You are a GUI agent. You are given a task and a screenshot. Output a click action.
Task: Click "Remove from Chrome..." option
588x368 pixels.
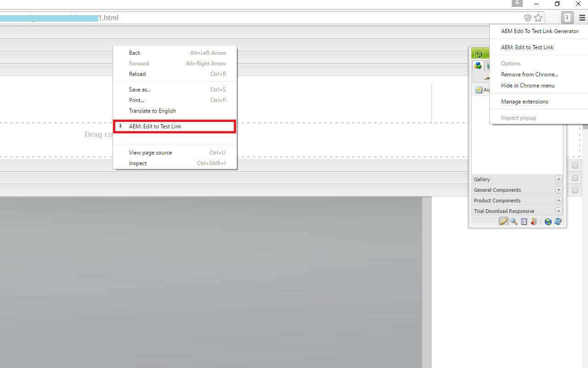coord(529,74)
